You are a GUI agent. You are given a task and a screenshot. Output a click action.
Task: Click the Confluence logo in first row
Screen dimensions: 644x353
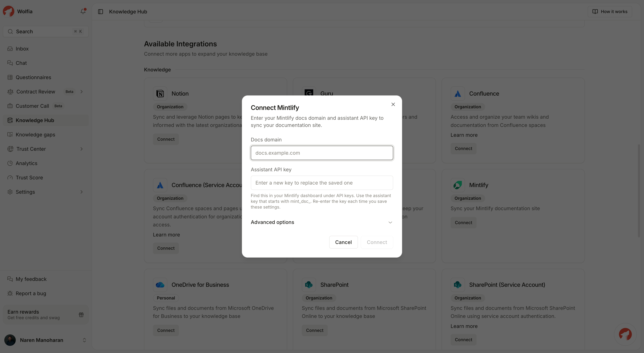457,94
